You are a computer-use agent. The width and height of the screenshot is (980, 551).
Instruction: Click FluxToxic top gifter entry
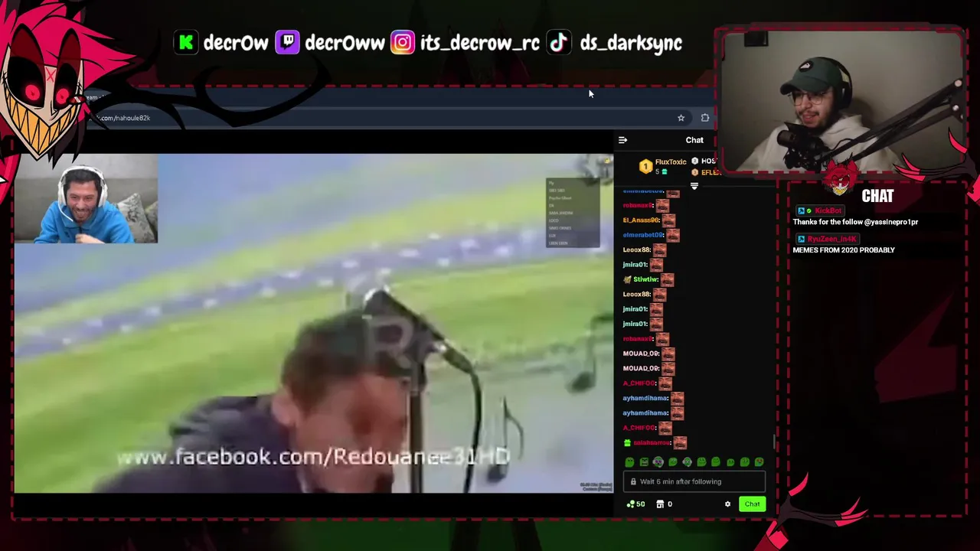[670, 162]
